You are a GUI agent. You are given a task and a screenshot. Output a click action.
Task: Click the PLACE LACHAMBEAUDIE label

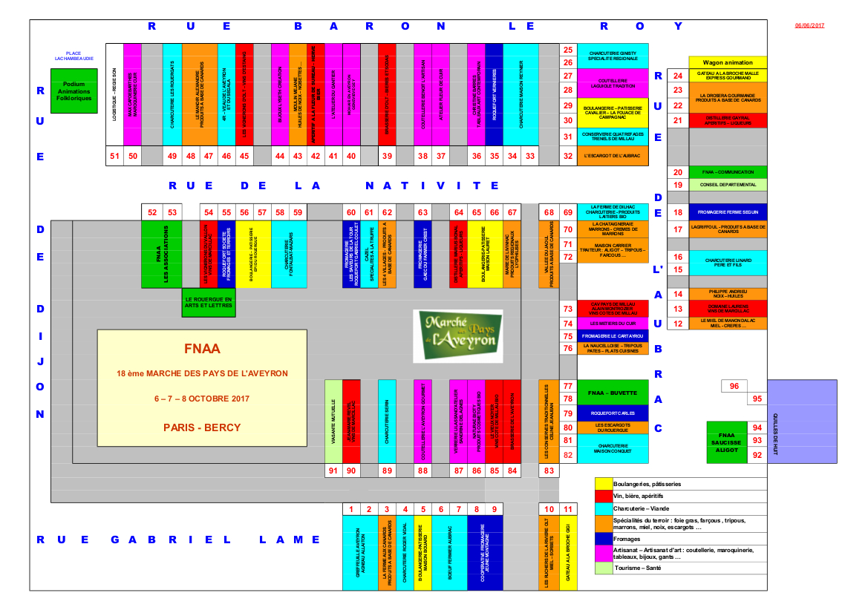pos(74,56)
